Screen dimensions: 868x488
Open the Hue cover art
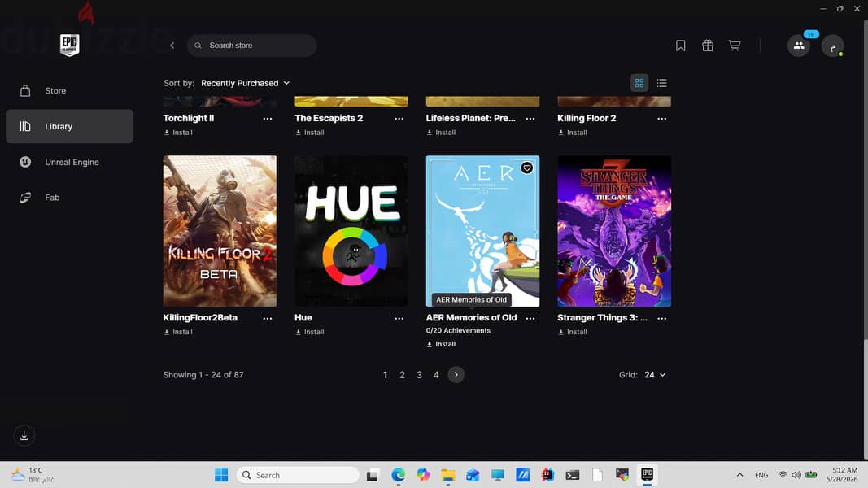[x=351, y=231]
